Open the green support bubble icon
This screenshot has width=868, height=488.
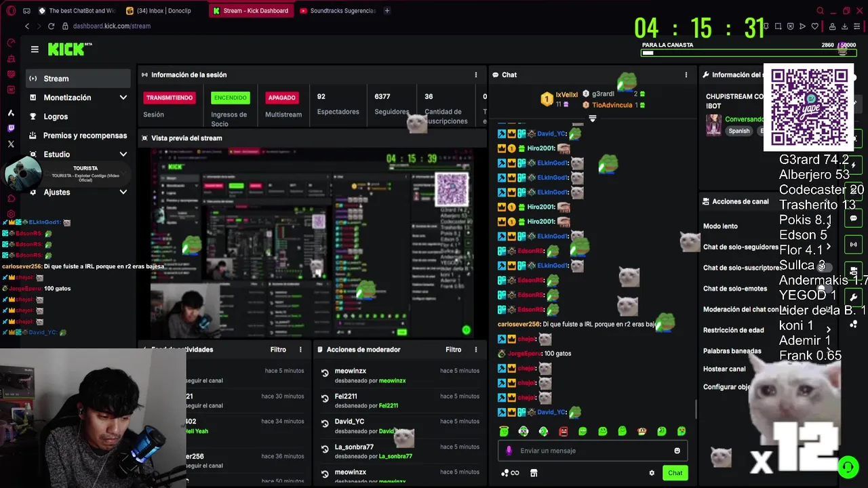point(848,467)
